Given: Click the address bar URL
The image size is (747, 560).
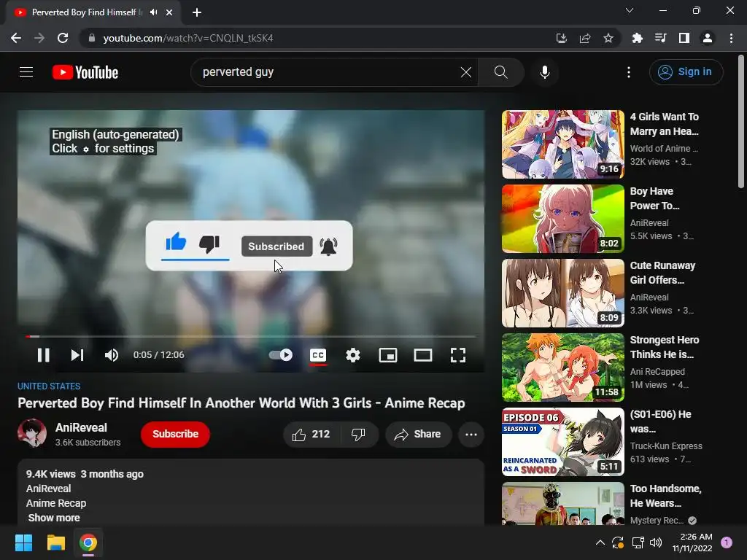Looking at the screenshot, I should point(188,38).
